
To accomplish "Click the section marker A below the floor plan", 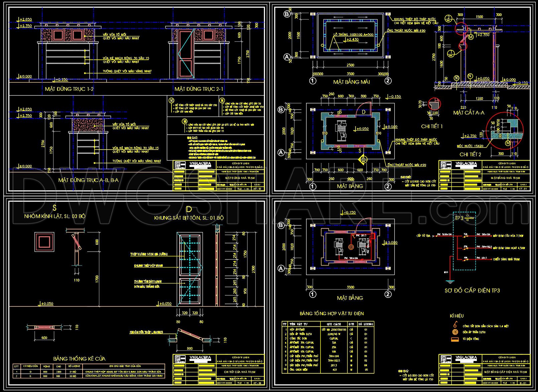I will 364,160.
